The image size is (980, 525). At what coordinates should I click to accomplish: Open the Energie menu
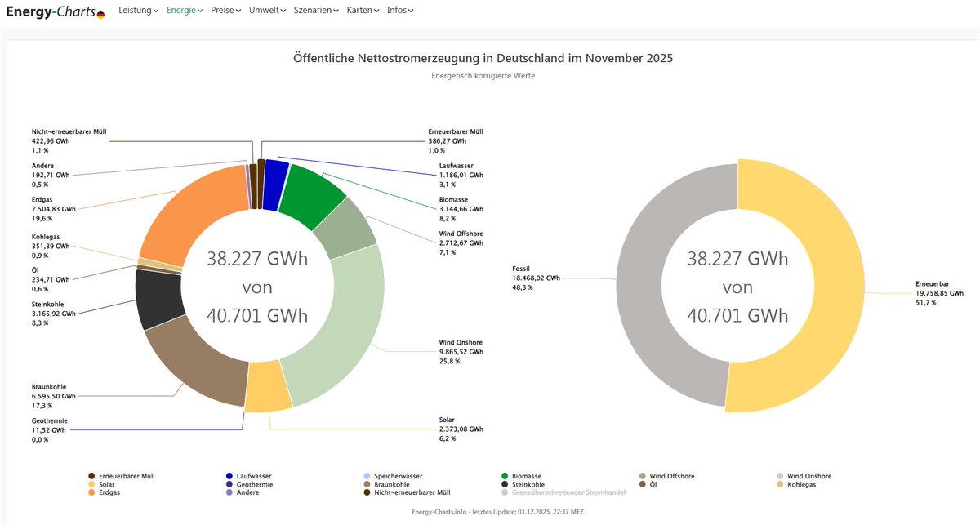tap(184, 10)
